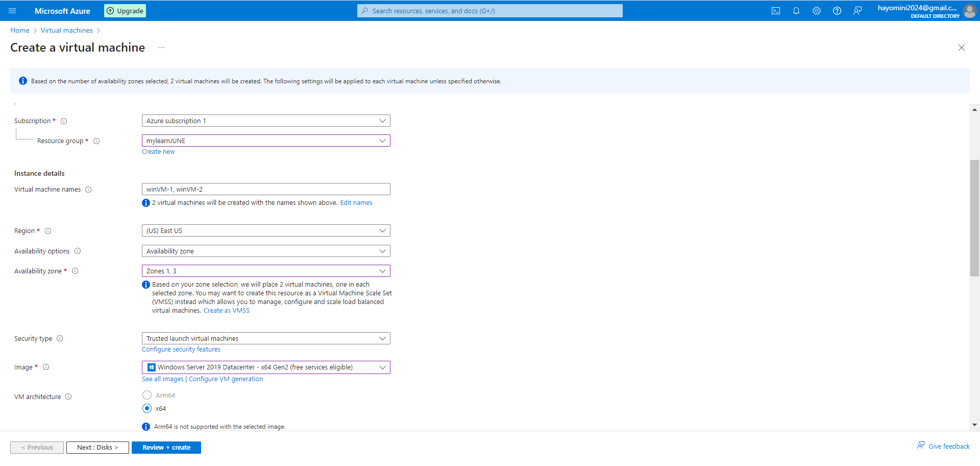Click the Image info icon
The height and width of the screenshot is (466, 980).
coord(46,367)
